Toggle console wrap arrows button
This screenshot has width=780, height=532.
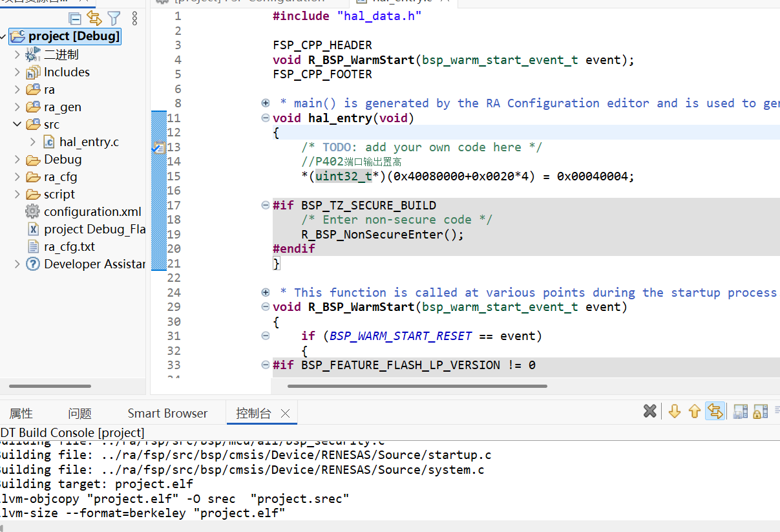[x=715, y=411]
